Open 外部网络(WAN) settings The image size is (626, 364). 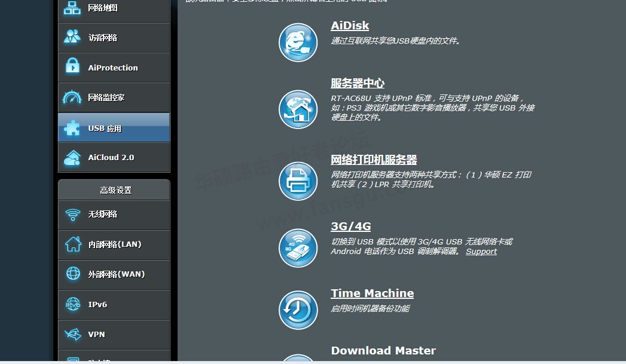coord(114,275)
